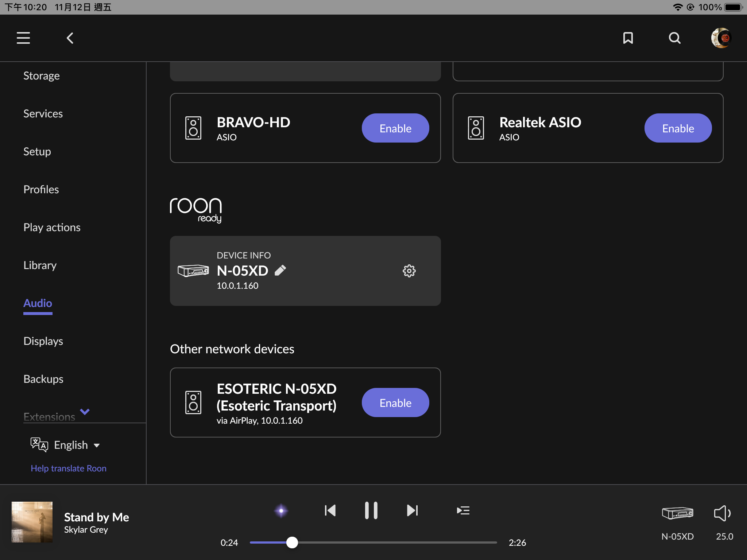This screenshot has width=747, height=560.
Task: Seek using the track progress slider
Action: [x=373, y=542]
